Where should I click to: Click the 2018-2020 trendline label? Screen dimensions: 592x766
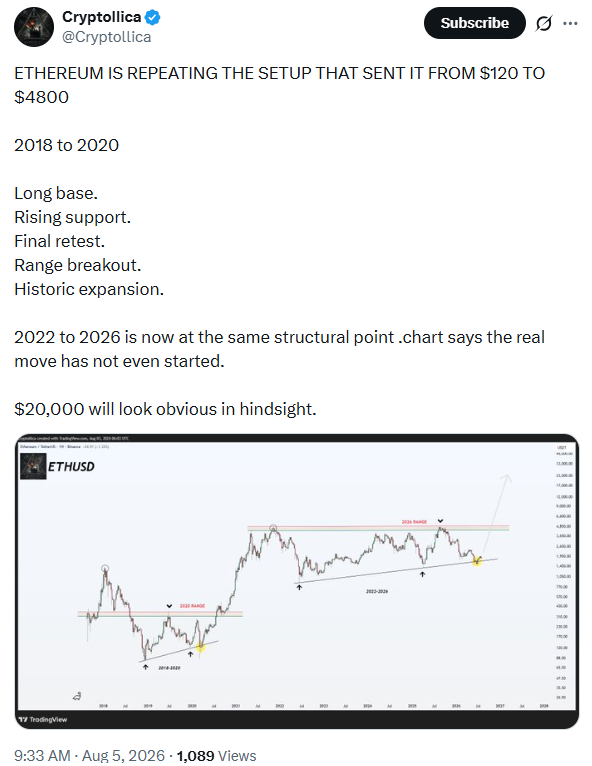pos(169,667)
